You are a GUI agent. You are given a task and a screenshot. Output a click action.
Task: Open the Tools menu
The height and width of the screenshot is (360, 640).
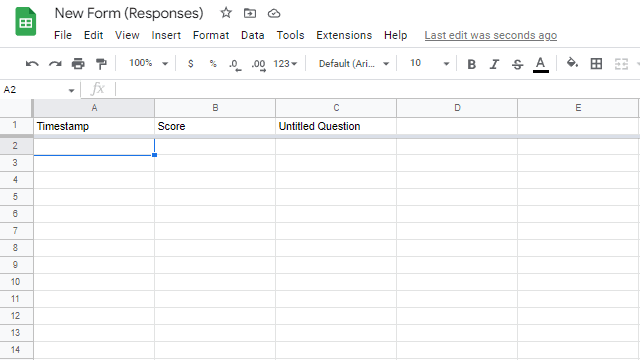tap(290, 35)
